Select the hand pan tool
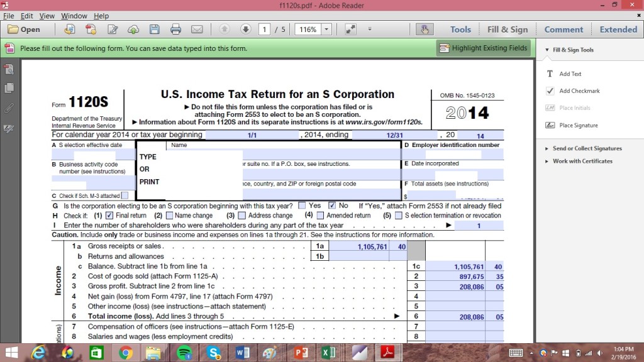The height and width of the screenshot is (362, 644). coord(425,30)
